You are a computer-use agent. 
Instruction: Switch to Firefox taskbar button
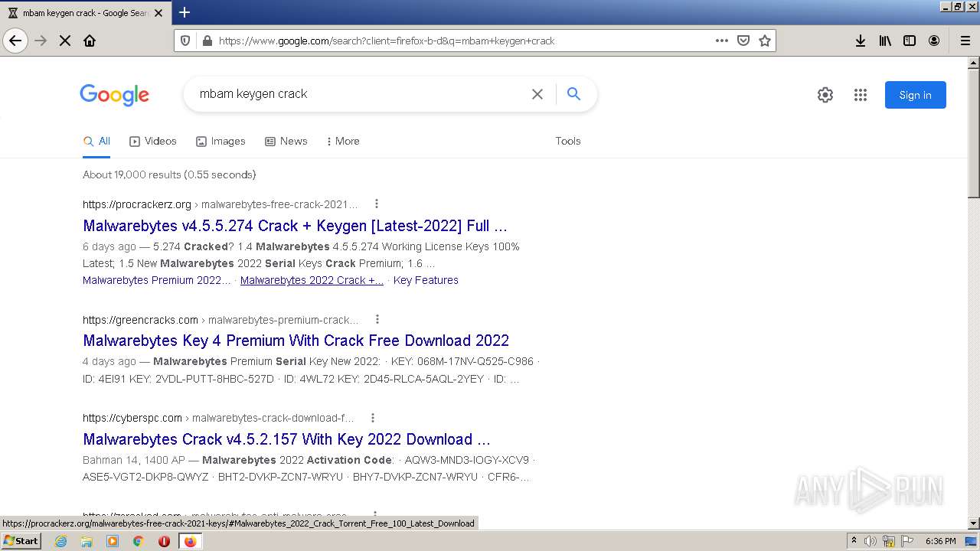(190, 541)
